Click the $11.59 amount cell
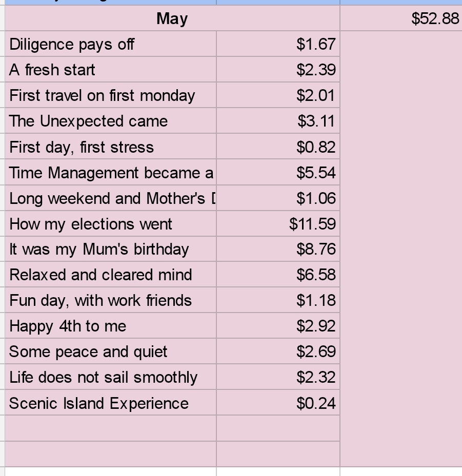The width and height of the screenshot is (462, 476). tap(278, 224)
